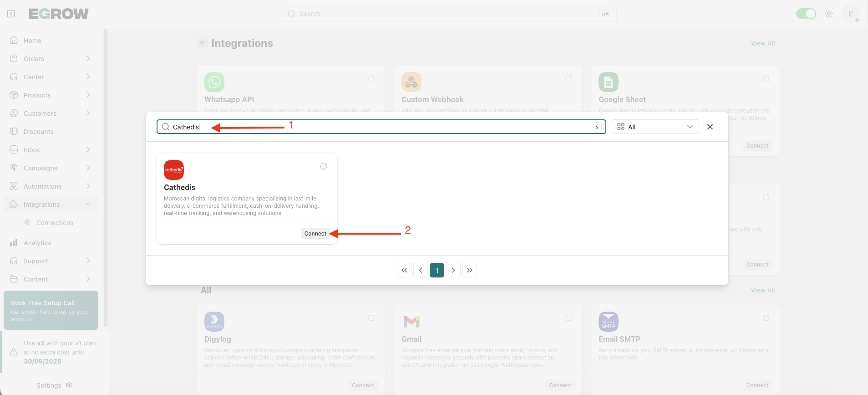
Task: Collapse the Integrations sidebar section
Action: click(88, 204)
